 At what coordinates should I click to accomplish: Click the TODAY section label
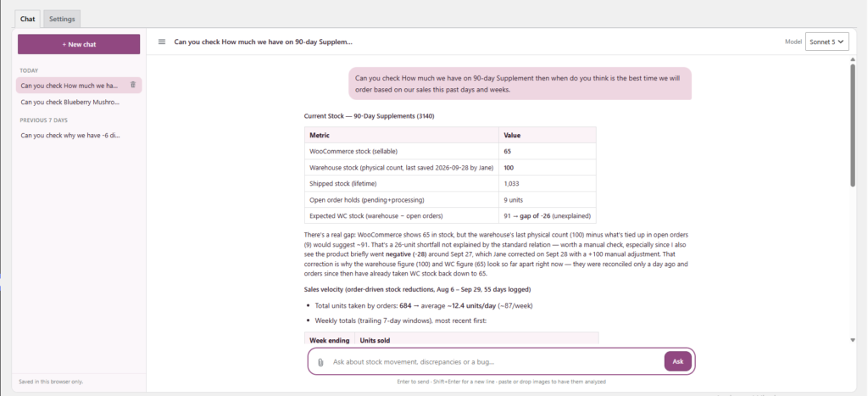pos(29,70)
